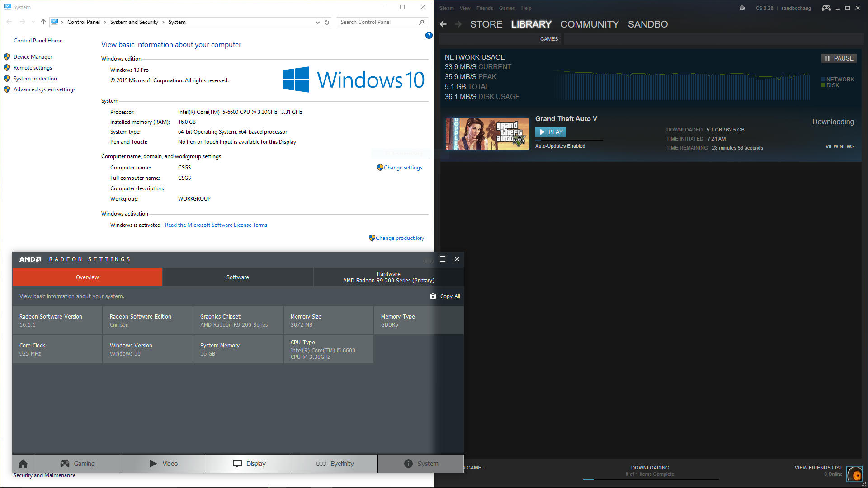
Task: Open System protection link
Action: pos(35,79)
